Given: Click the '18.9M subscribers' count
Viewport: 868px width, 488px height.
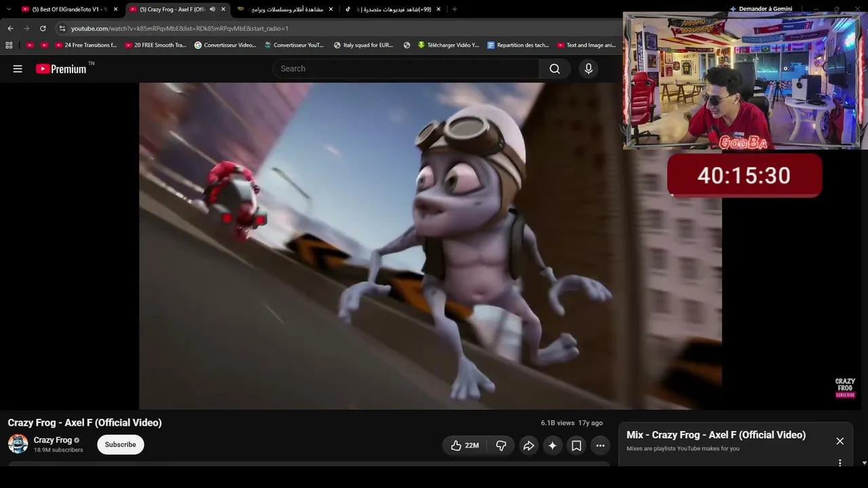Looking at the screenshot, I should (x=58, y=450).
